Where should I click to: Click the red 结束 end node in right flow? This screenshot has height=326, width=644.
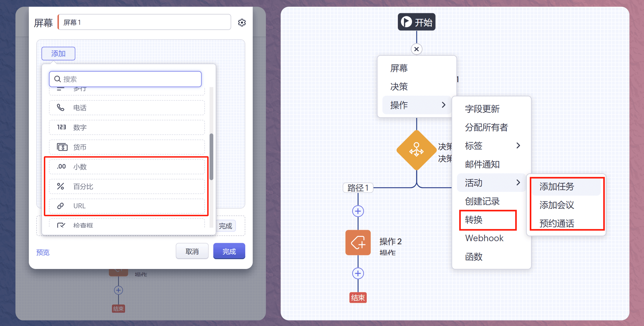(x=358, y=298)
